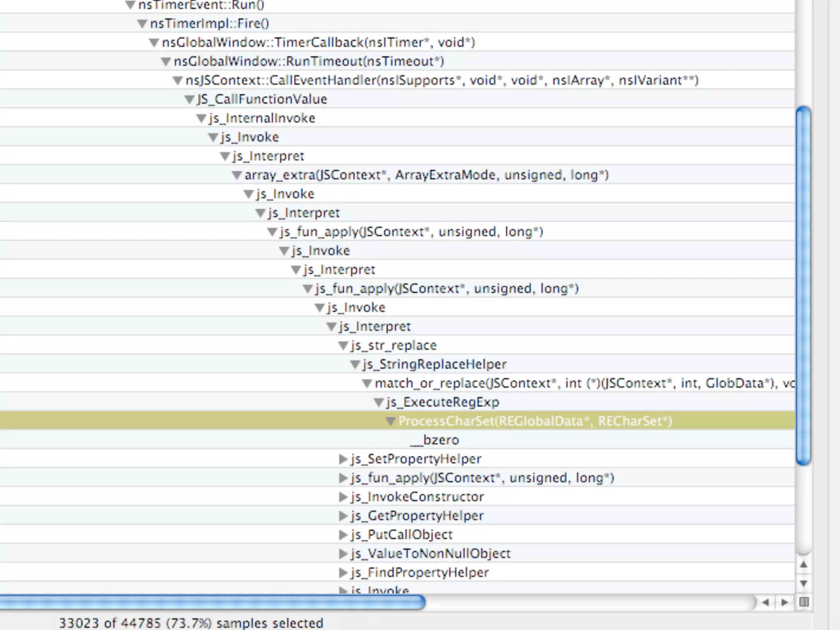Expand the js_ValueToNonNullObject node

click(343, 554)
